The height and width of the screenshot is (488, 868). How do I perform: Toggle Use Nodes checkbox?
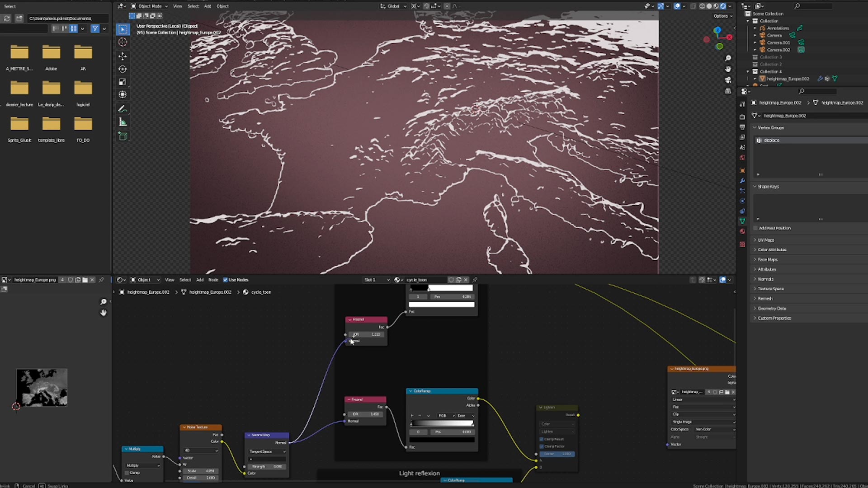click(225, 280)
